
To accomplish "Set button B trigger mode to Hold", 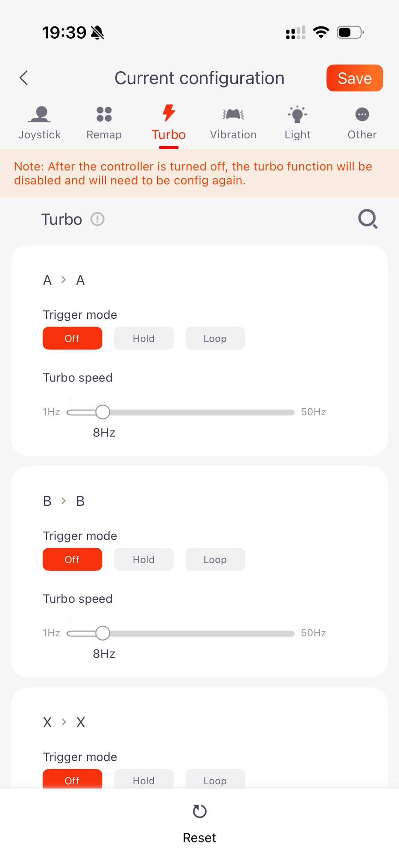I will (x=144, y=559).
